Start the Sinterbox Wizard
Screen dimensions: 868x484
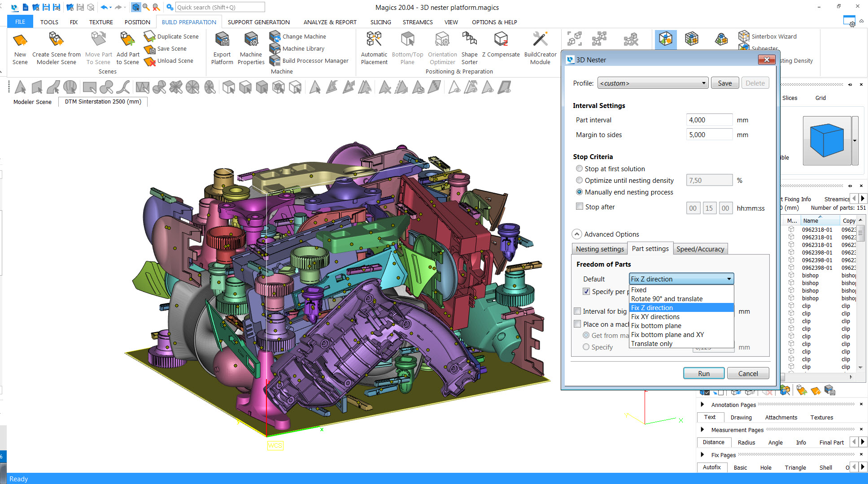pyautogui.click(x=770, y=36)
